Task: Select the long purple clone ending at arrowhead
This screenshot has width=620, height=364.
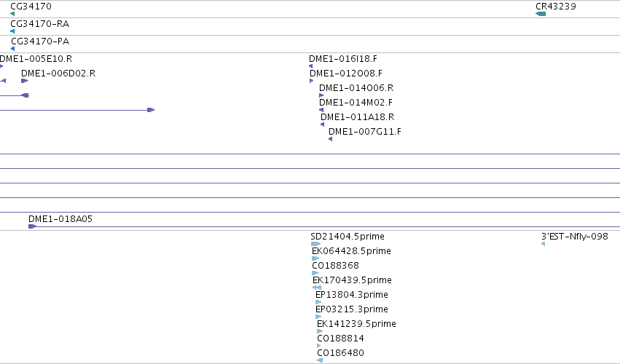Action: (x=77, y=110)
